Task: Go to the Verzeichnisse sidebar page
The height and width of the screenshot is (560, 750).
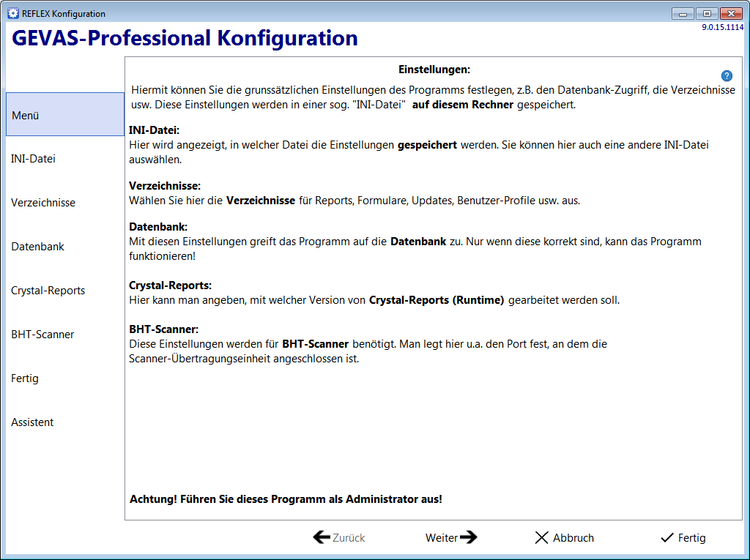Action: coord(43,203)
